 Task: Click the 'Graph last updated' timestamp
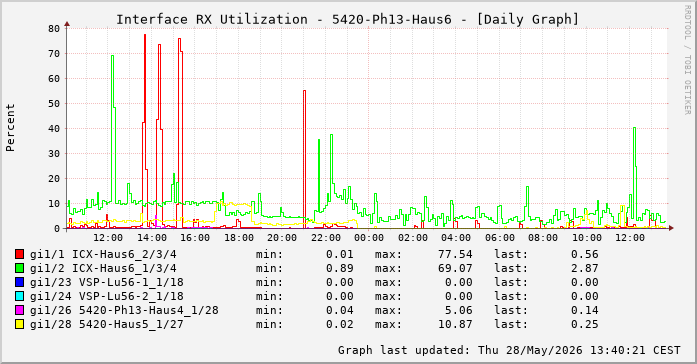pos(509,350)
